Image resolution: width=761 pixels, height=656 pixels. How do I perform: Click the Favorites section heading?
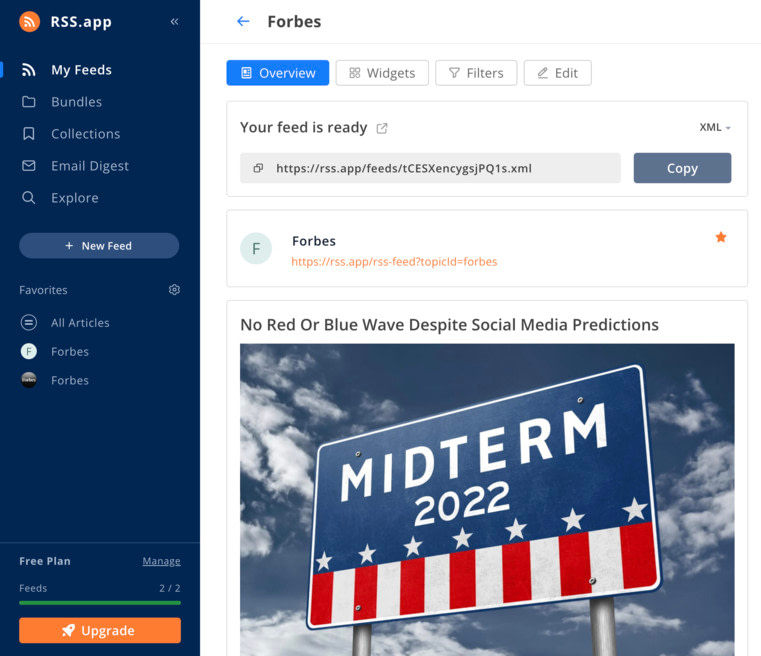pyautogui.click(x=43, y=290)
